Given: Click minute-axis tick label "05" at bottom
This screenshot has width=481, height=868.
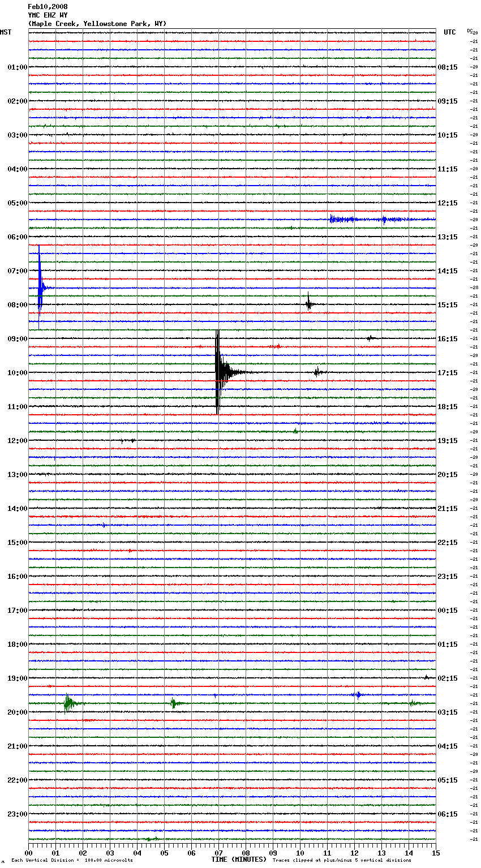Looking at the screenshot, I should pos(164,853).
